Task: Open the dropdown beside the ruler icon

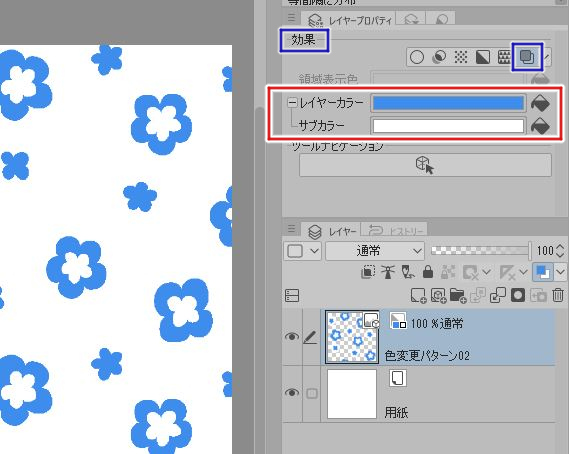Action: pyautogui.click(x=523, y=272)
